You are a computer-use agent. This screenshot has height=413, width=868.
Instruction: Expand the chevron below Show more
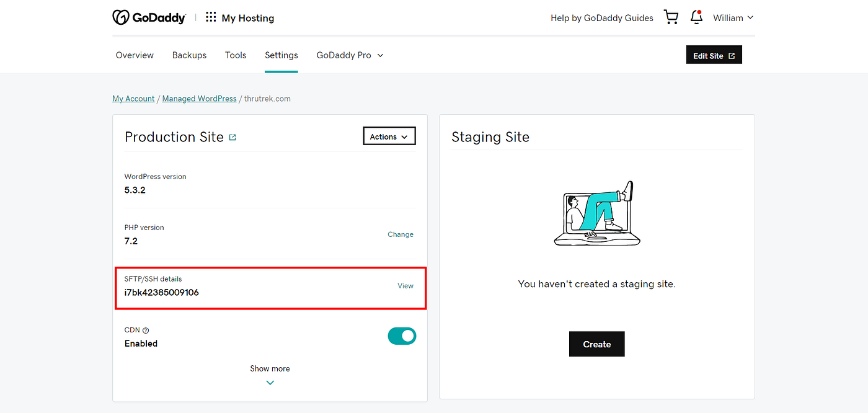point(270,383)
